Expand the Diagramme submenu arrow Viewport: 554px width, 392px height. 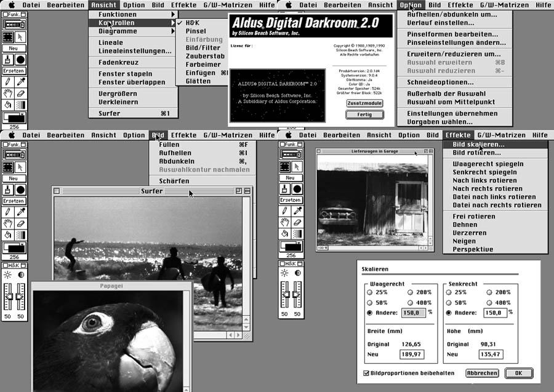coord(173,31)
